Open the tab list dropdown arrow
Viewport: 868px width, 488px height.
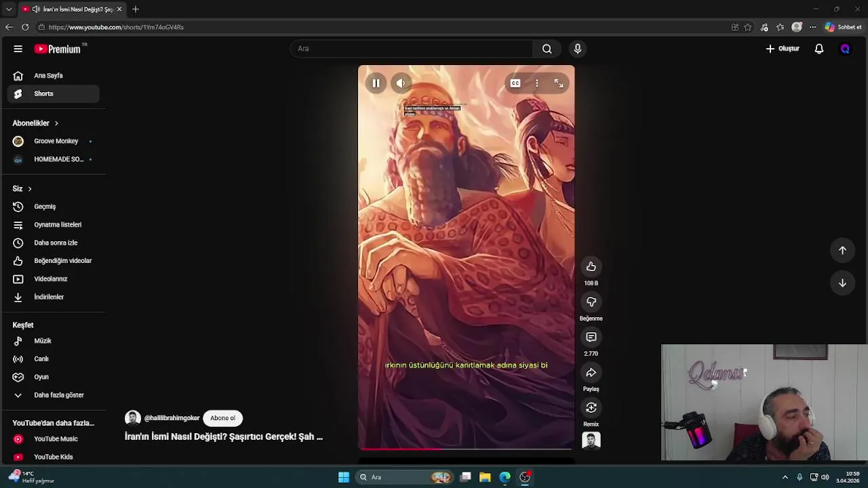coord(9,9)
